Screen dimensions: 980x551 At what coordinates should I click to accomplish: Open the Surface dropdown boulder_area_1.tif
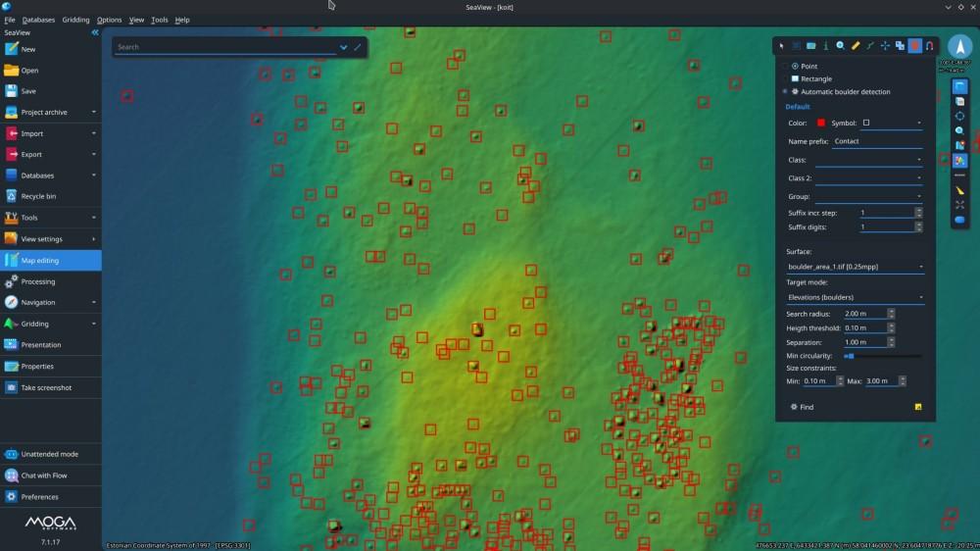[855, 267]
